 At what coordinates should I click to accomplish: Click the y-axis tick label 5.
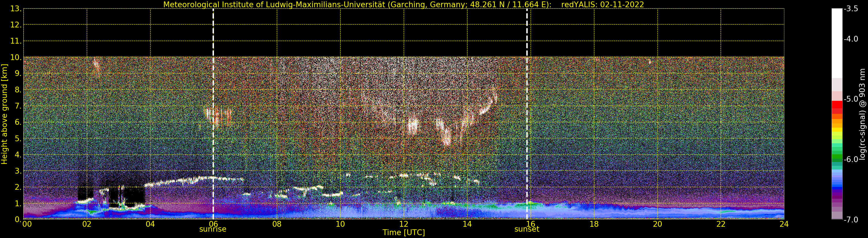coord(18,138)
